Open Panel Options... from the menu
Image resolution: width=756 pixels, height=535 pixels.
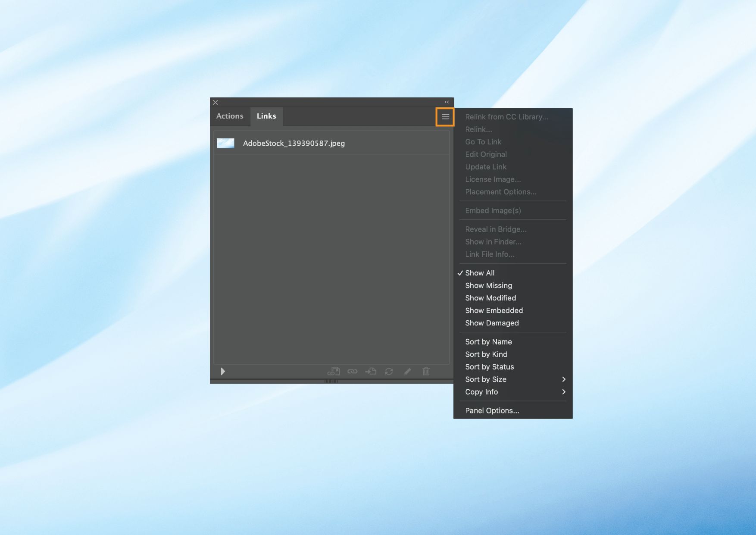click(x=513, y=410)
